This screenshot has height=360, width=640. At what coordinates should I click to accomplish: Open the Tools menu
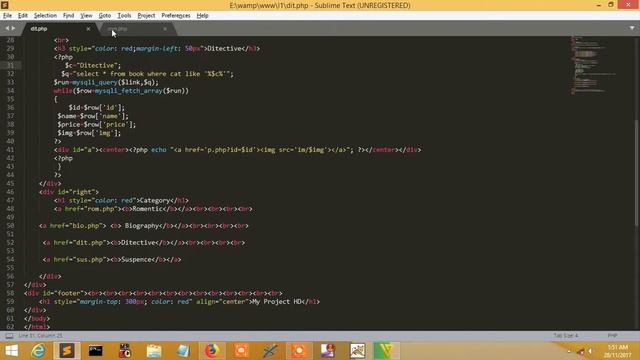point(124,16)
